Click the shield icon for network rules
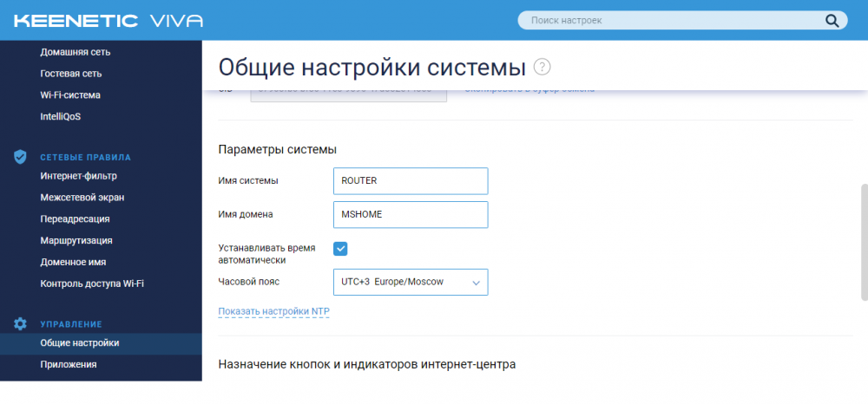The width and height of the screenshot is (868, 404). (21, 157)
